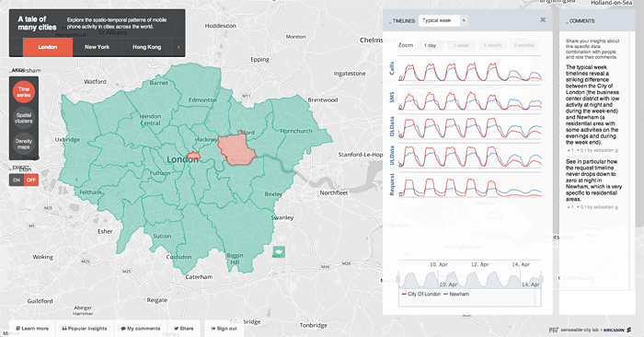Switch to the New York tab
Screen dimensions: 644x337
[x=97, y=47]
